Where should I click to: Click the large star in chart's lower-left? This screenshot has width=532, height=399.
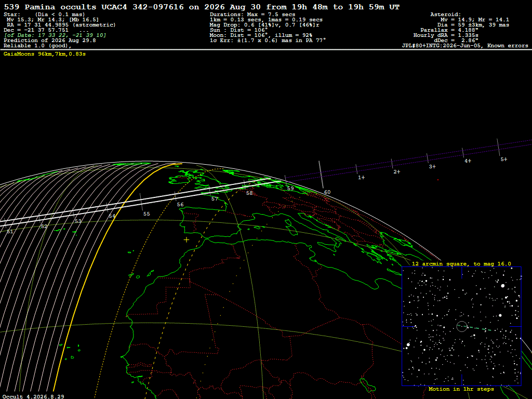408,345
